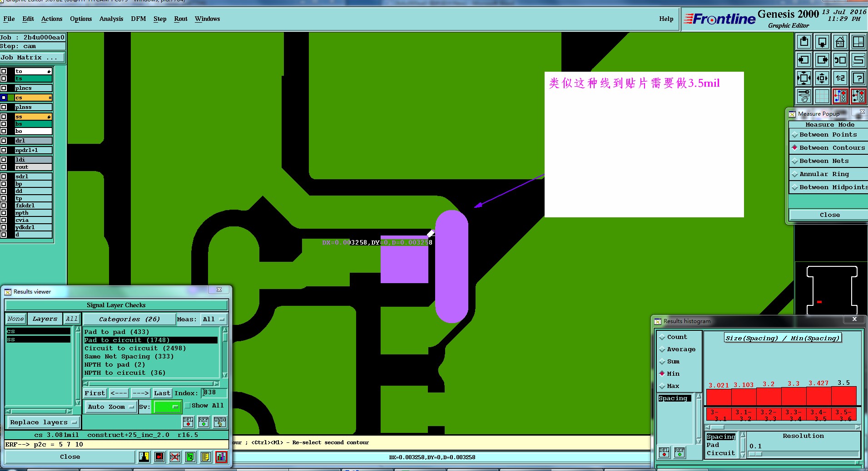The height and width of the screenshot is (471, 868).
Task: Select Annular Ring measure mode
Action: (828, 174)
